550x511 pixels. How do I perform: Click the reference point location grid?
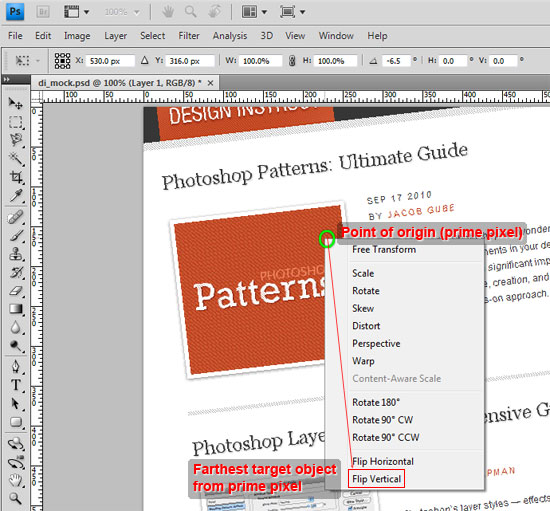click(62, 61)
